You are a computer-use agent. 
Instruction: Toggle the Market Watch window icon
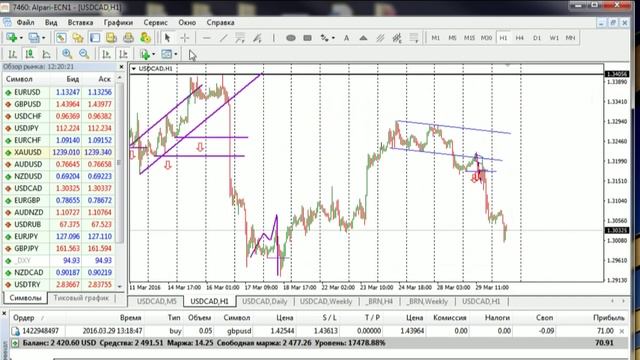tap(61, 38)
